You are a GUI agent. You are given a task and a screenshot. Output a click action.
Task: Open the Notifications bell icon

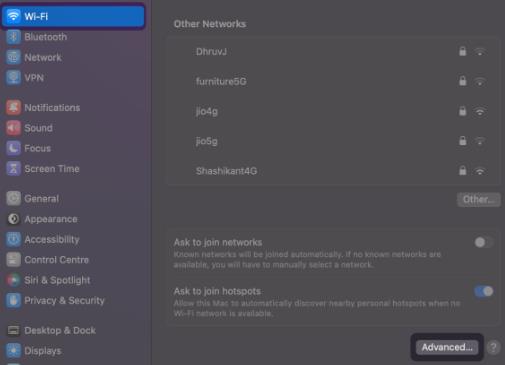[13, 108]
